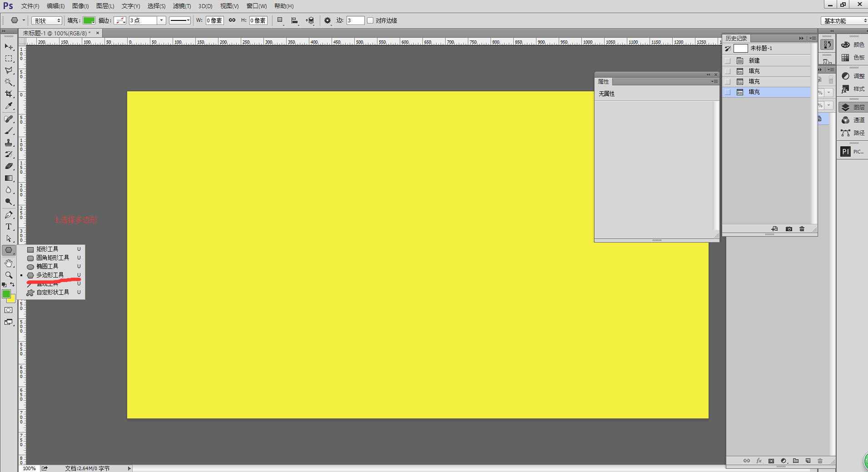This screenshot has height=472, width=868.
Task: Select the Move tool
Action: coord(9,47)
